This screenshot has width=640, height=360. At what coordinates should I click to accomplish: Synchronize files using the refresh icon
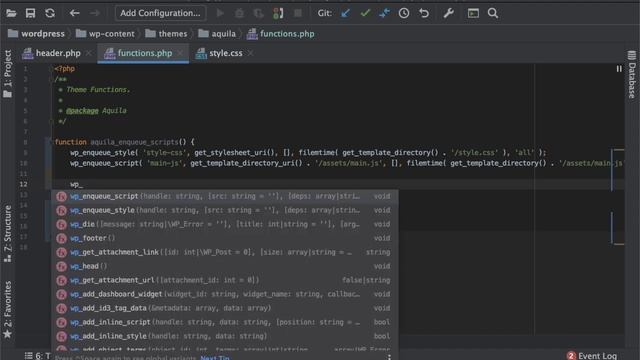(x=50, y=13)
